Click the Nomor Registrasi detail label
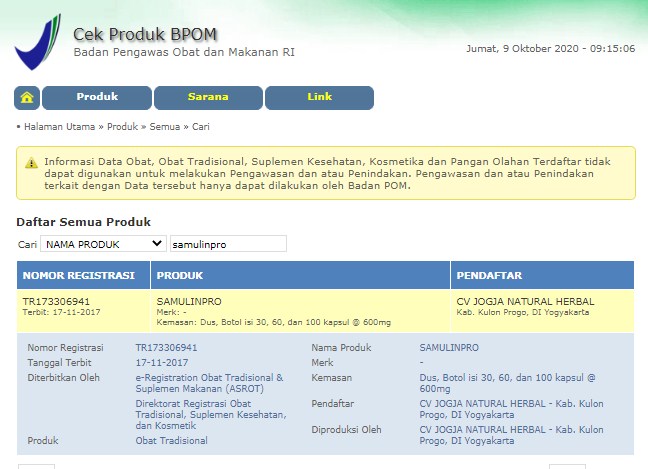 pos(65,348)
